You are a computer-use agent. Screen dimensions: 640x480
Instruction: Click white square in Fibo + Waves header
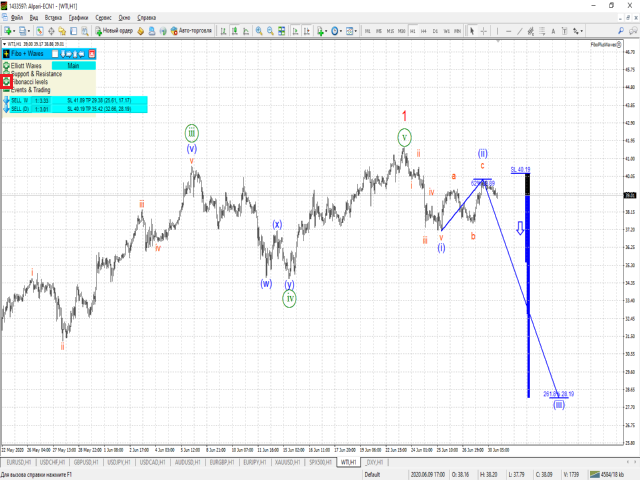(x=55, y=54)
